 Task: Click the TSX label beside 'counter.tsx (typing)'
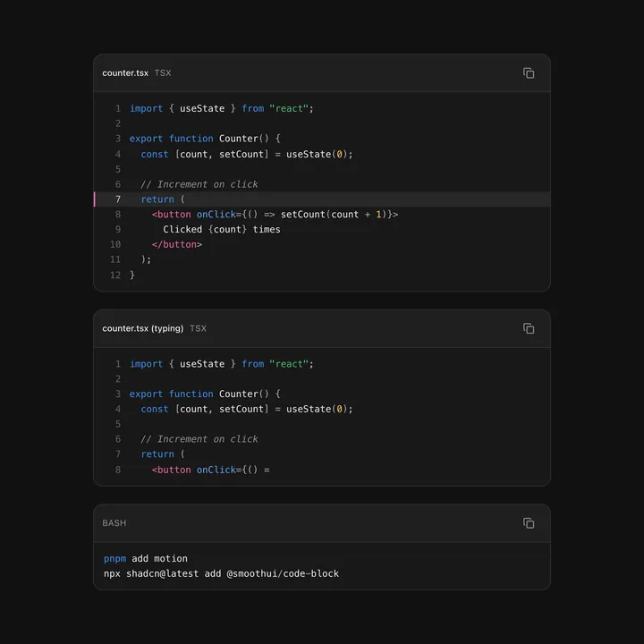[198, 328]
